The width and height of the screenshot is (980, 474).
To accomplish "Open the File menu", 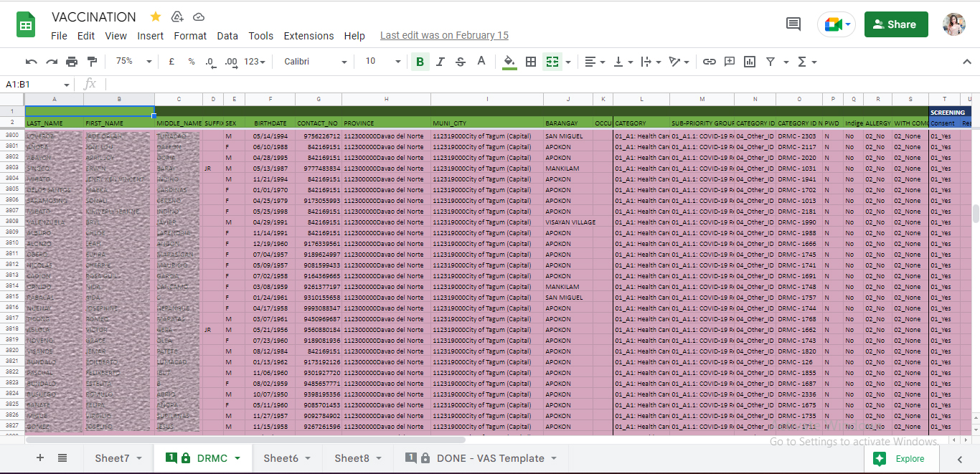I will [x=59, y=36].
